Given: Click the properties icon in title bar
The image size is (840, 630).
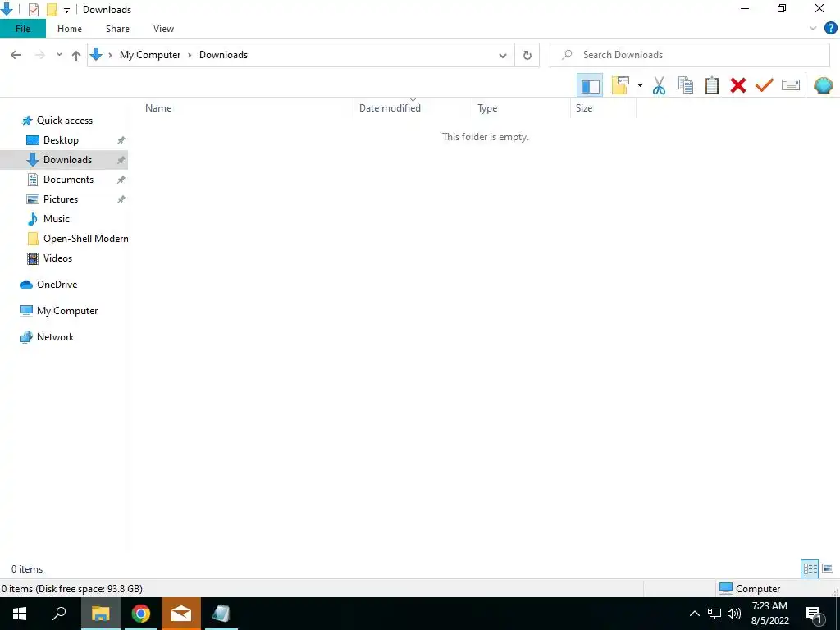Looking at the screenshot, I should click(x=33, y=10).
